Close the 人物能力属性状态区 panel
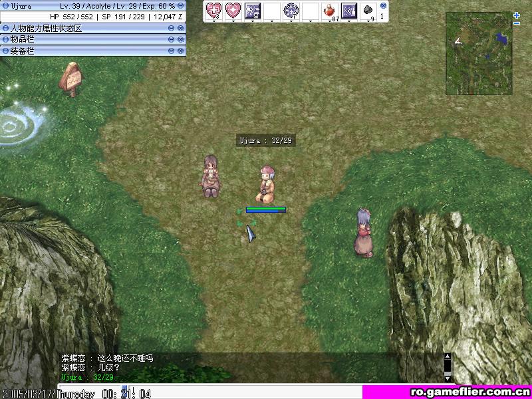 coord(180,29)
